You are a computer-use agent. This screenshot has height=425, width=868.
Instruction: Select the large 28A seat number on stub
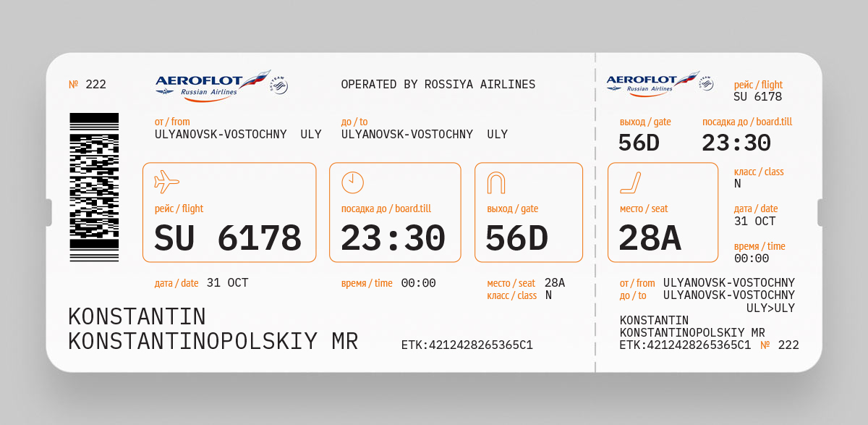650,238
